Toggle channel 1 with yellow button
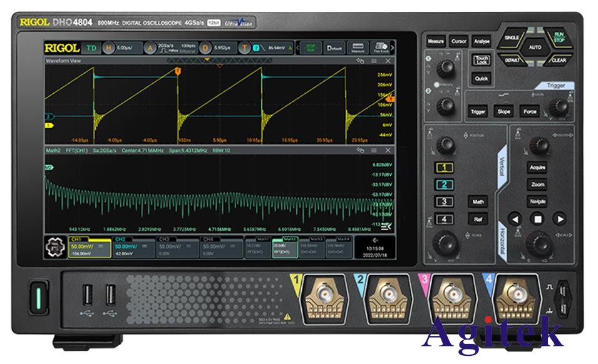Screen dimensions: 598x364 coord(444,168)
